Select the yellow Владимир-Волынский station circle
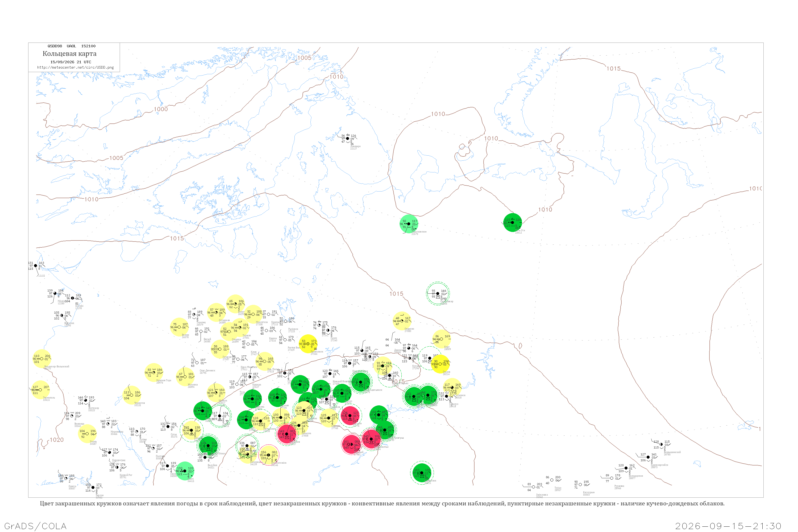 click(x=42, y=359)
